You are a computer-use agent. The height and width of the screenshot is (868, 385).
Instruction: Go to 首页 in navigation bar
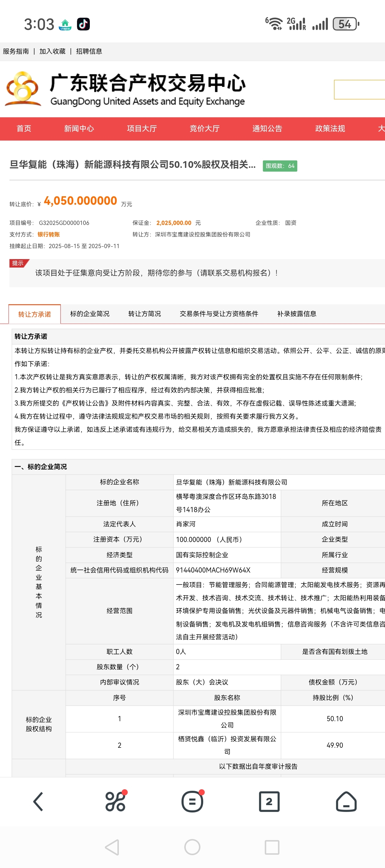click(x=24, y=128)
